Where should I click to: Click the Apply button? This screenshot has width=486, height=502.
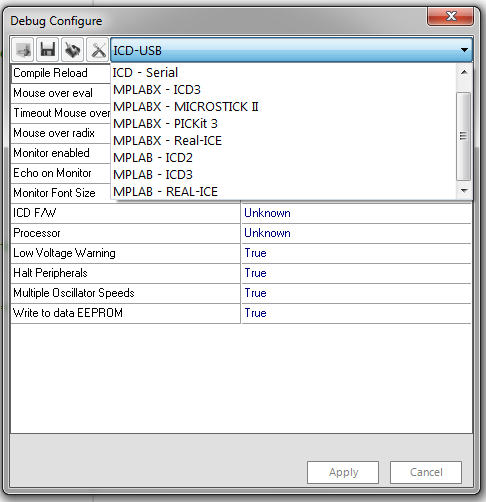point(343,472)
